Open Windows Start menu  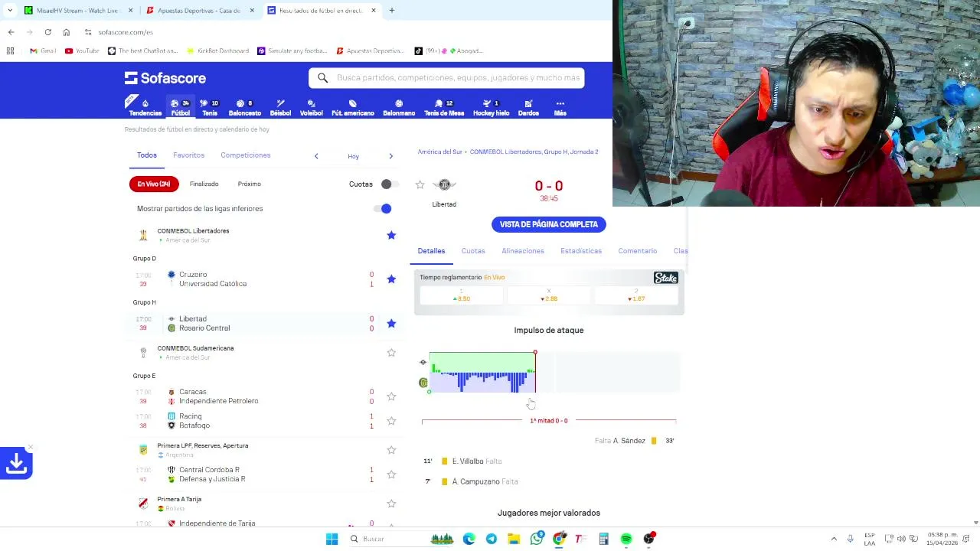pyautogui.click(x=332, y=539)
